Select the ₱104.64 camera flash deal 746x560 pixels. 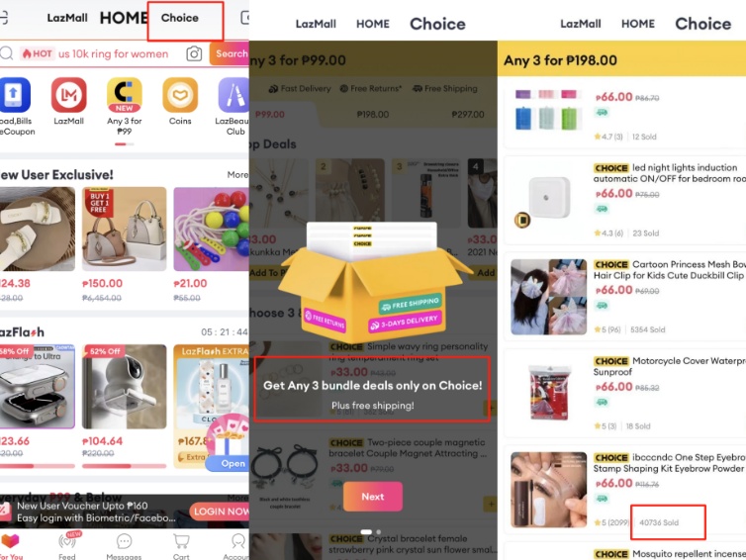[x=125, y=387]
